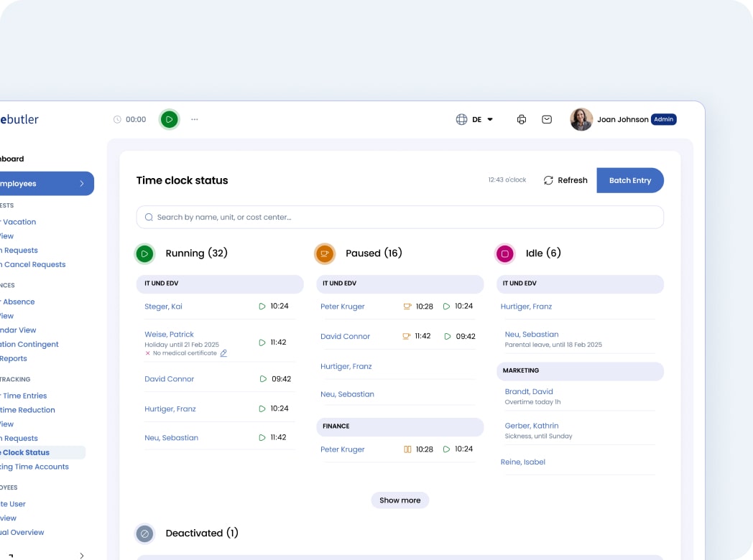753x560 pixels.
Task: Open the three-dot more options menu
Action: (195, 120)
